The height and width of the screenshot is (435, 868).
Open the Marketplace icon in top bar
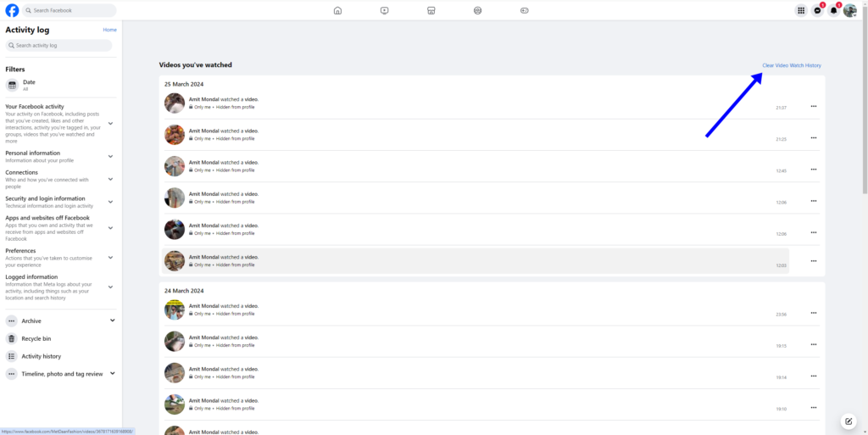431,10
